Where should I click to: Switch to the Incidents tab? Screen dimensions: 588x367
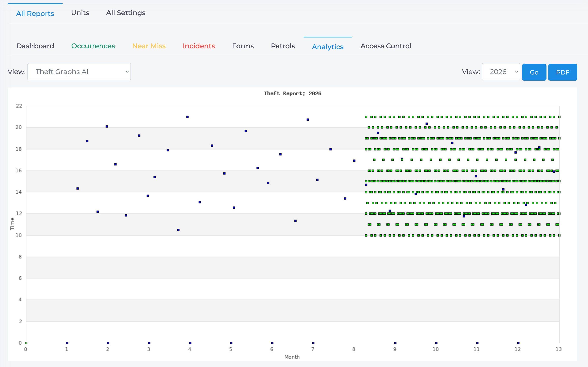pyautogui.click(x=199, y=46)
